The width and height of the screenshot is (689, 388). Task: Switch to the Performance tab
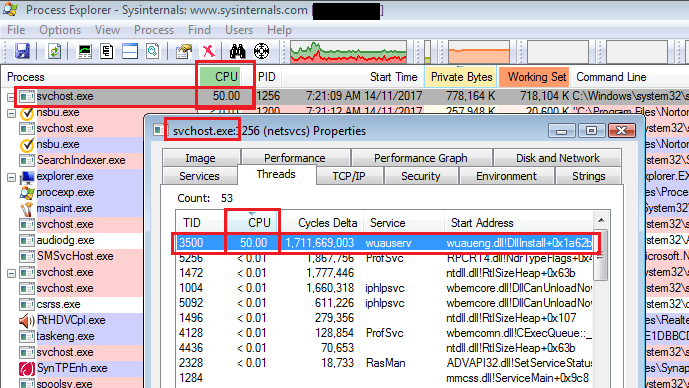coord(295,158)
